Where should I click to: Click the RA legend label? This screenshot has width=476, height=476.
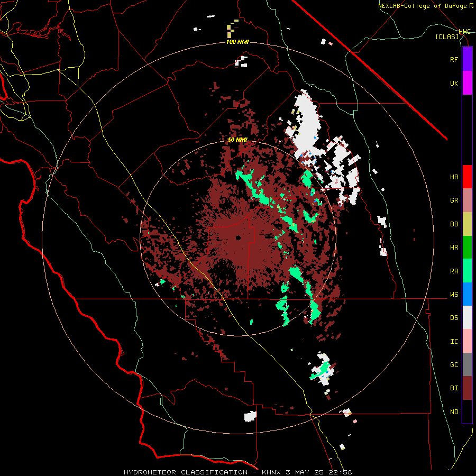[x=454, y=271]
